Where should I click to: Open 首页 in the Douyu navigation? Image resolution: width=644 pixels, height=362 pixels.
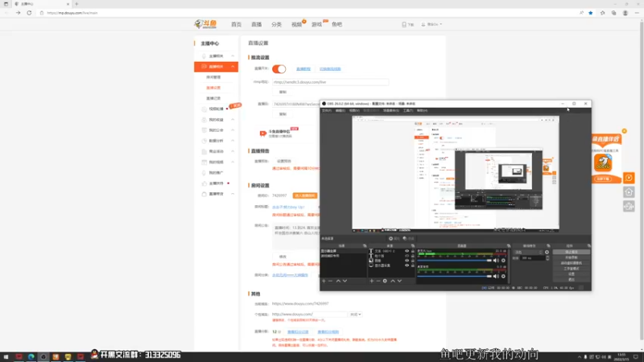(236, 25)
